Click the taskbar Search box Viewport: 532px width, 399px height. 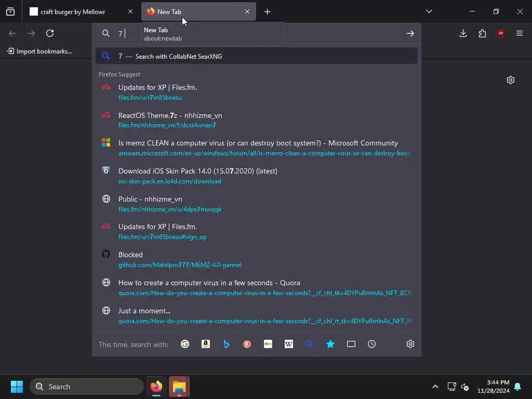pyautogui.click(x=87, y=387)
